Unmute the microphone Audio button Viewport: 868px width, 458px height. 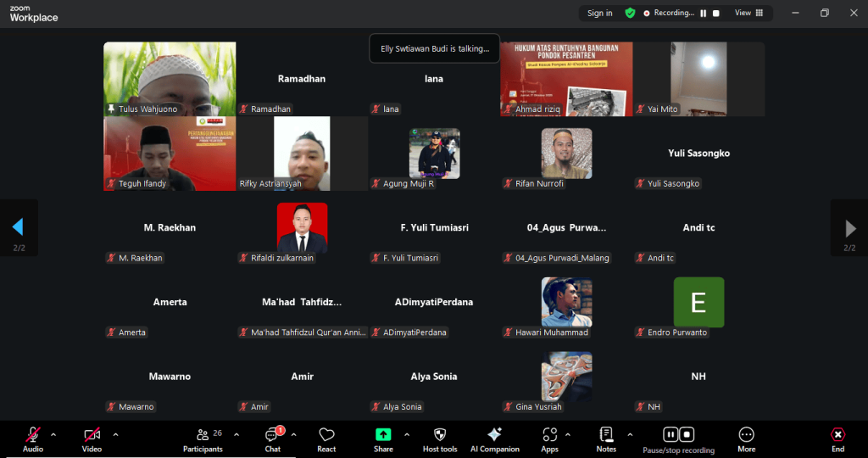[33, 439]
